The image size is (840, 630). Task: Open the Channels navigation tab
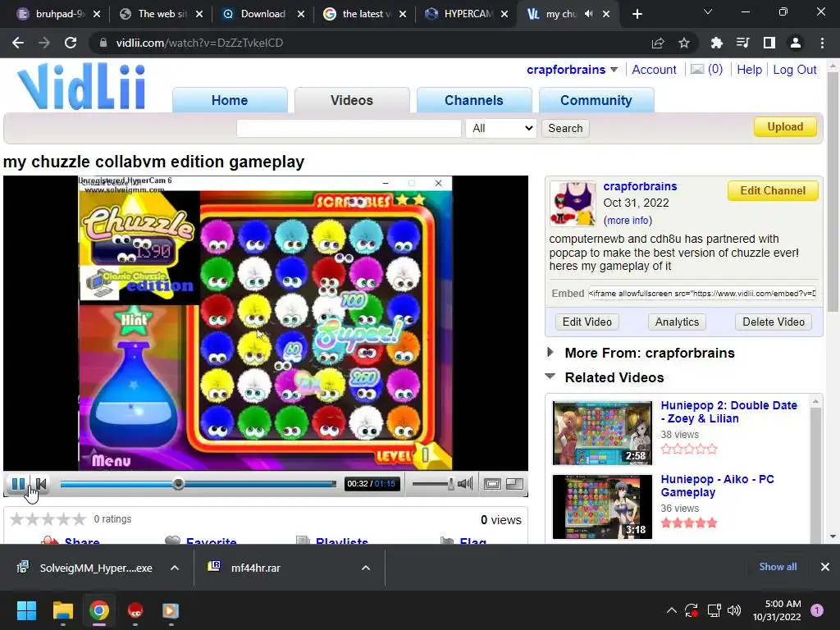(x=473, y=100)
